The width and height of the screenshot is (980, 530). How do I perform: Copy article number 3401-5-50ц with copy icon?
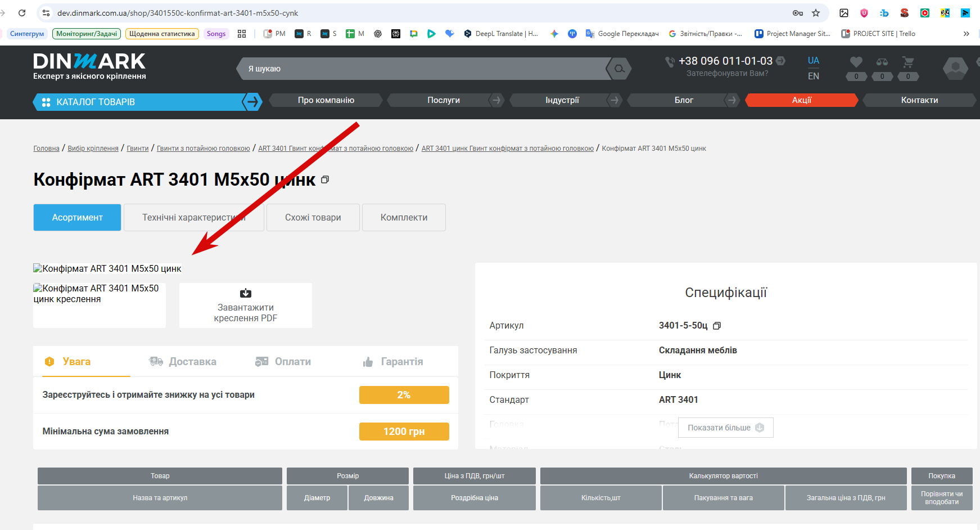[717, 326]
